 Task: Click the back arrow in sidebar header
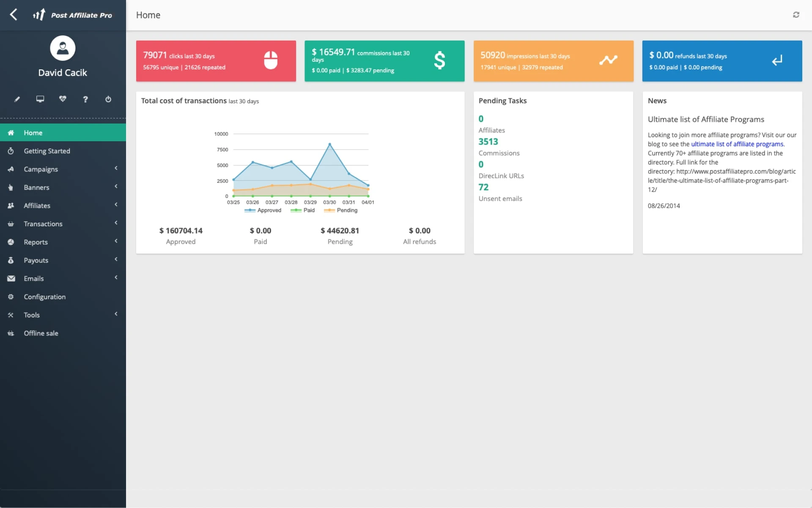(14, 15)
